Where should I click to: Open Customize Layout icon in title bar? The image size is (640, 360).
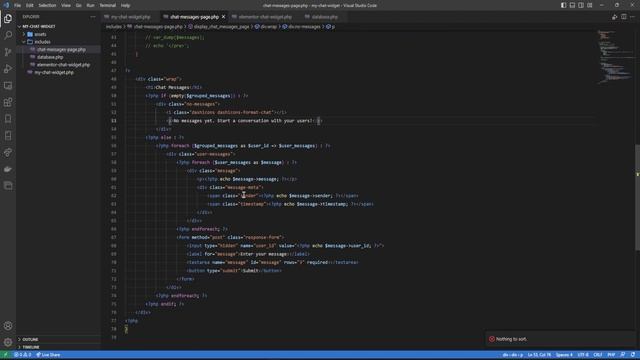[x=590, y=5]
